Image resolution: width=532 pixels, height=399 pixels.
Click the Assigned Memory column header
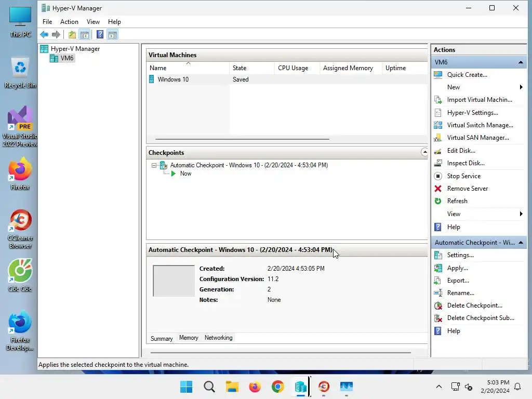(x=351, y=68)
